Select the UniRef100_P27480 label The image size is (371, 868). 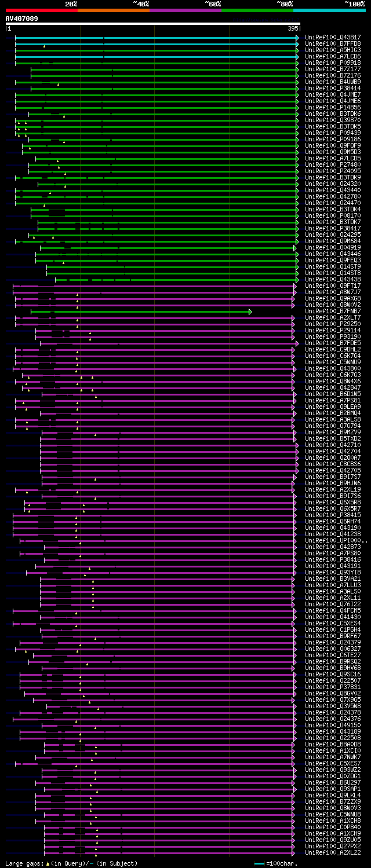pyautogui.click(x=333, y=165)
